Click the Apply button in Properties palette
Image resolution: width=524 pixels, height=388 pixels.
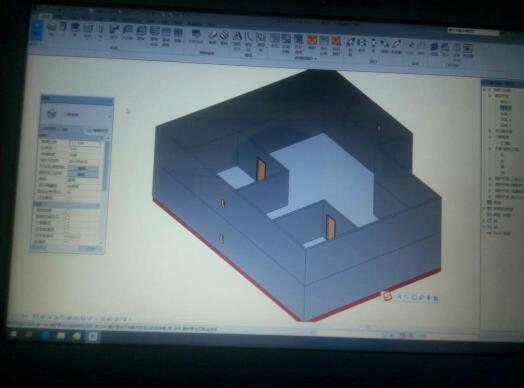pyautogui.click(x=90, y=249)
